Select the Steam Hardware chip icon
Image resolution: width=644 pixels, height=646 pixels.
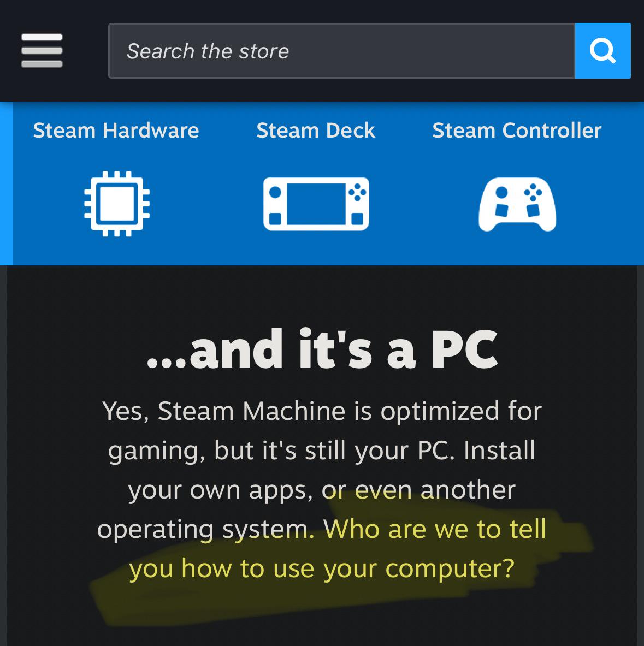117,204
